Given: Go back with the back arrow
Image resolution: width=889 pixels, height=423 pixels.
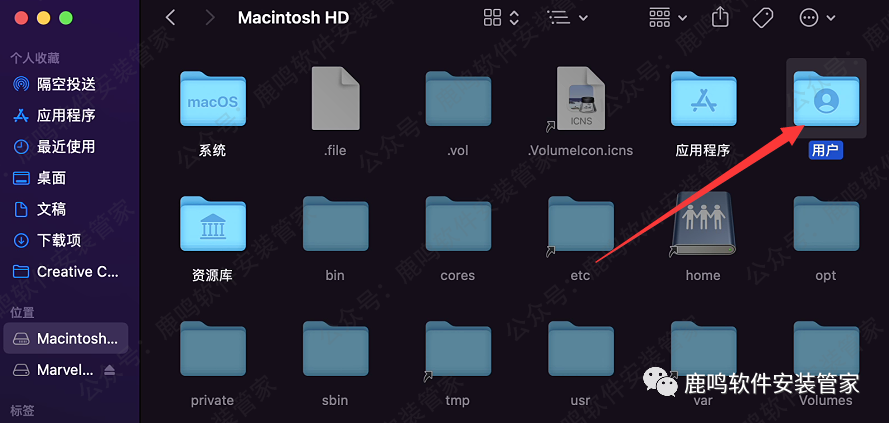Looking at the screenshot, I should pyautogui.click(x=171, y=18).
